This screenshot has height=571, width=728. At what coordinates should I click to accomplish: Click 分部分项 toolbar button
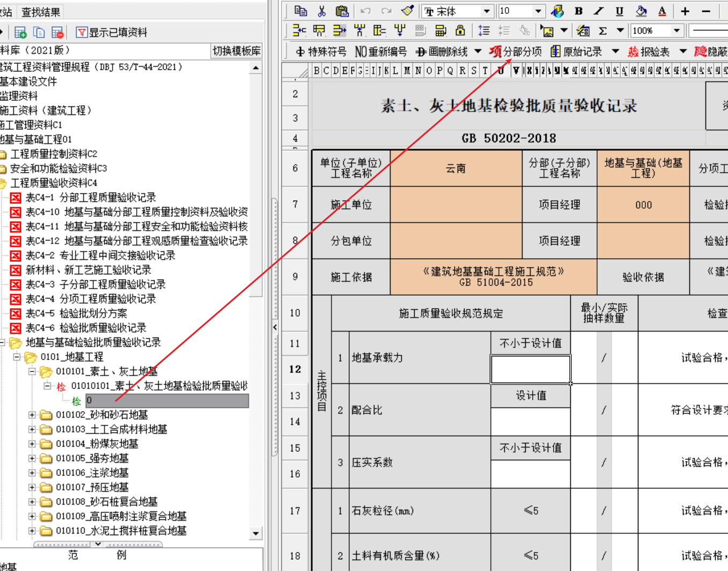coord(516,52)
